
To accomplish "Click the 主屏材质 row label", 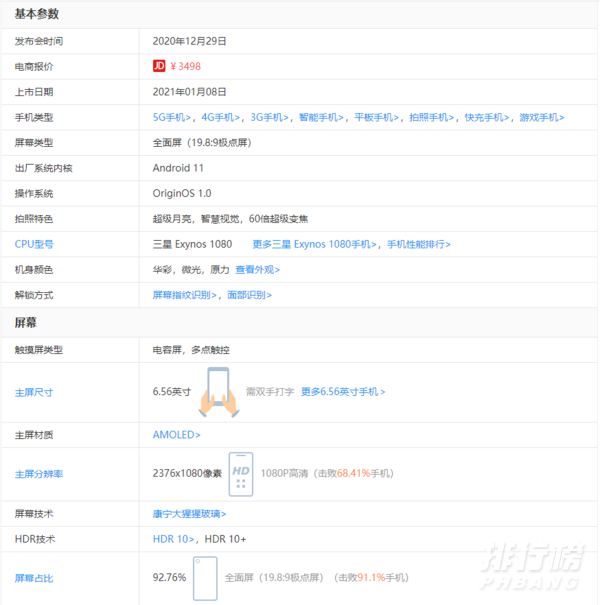I will coord(34,435).
